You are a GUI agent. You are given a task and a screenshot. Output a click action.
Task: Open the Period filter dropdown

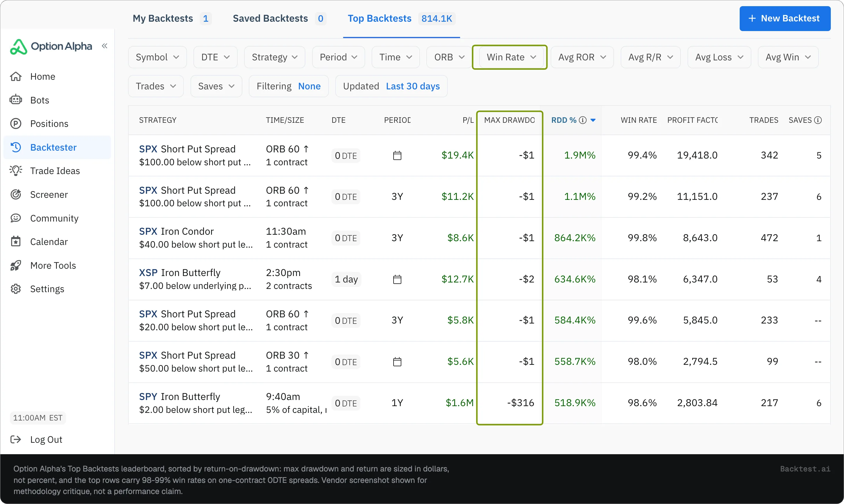coord(338,57)
